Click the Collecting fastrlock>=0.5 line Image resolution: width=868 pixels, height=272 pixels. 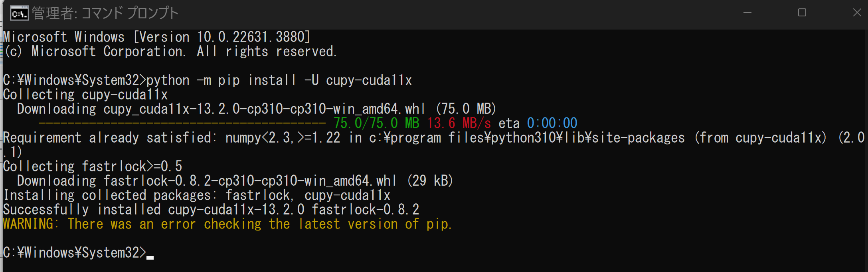[93, 167]
